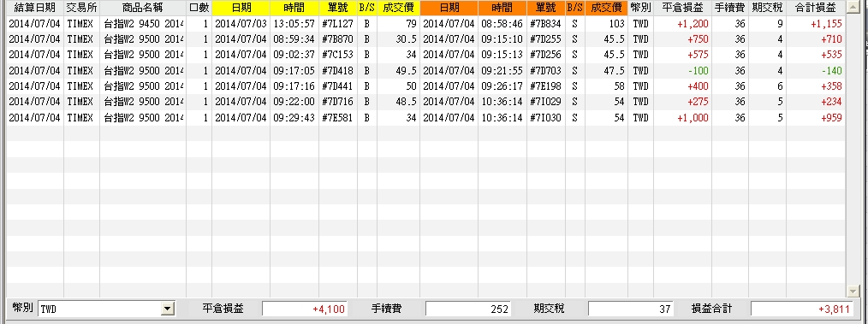Click the sell time 08:58:46
Image resolution: width=868 pixels, height=324 pixels.
pyautogui.click(x=502, y=24)
